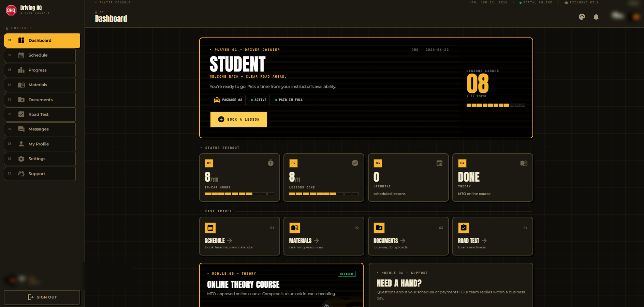Click the Upcoming scheduled lessons card

tap(408, 178)
